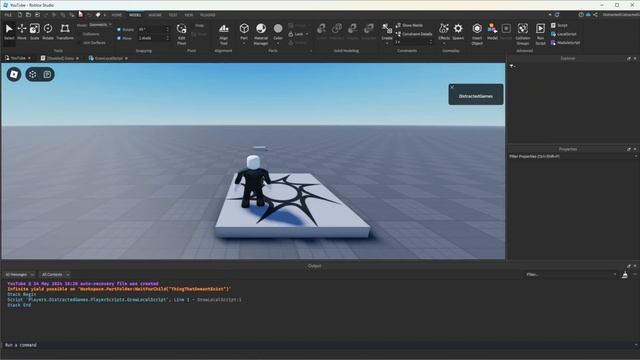Click the chat icon in viewport topbar
640x360 pixels.
coord(47,74)
